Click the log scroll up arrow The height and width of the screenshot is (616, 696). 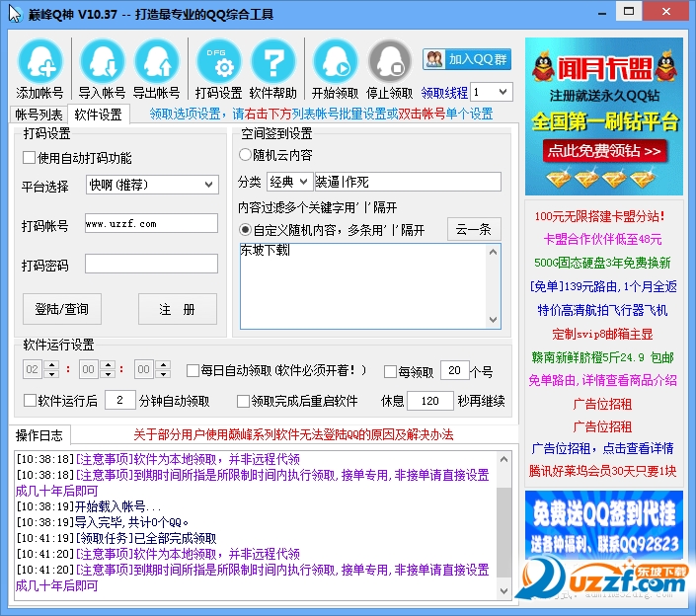coord(503,459)
